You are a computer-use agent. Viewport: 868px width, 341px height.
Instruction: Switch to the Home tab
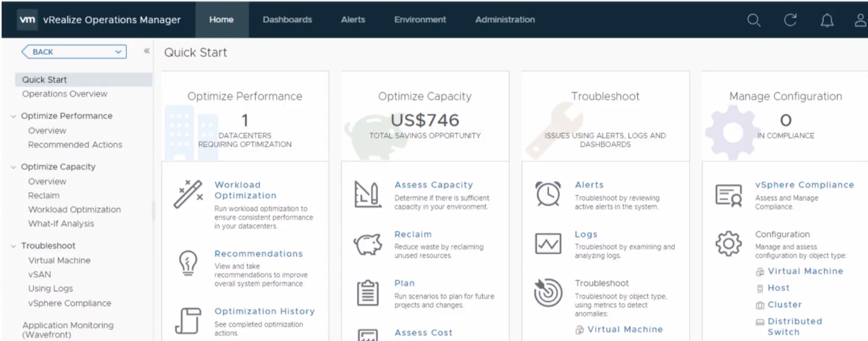click(221, 19)
